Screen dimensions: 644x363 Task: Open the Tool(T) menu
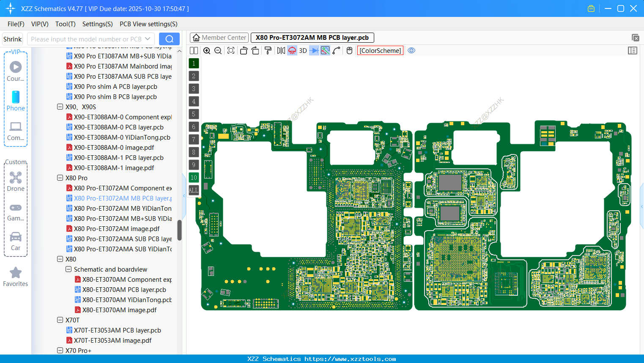65,24
